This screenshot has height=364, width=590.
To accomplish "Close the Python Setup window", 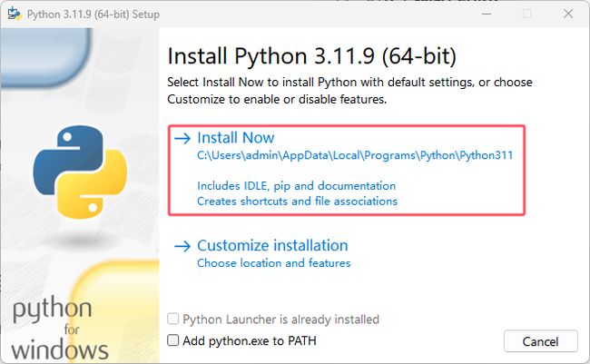I will [x=568, y=14].
